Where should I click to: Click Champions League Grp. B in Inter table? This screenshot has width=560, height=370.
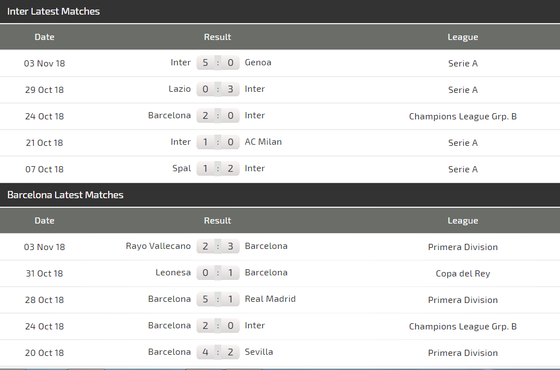tap(463, 116)
